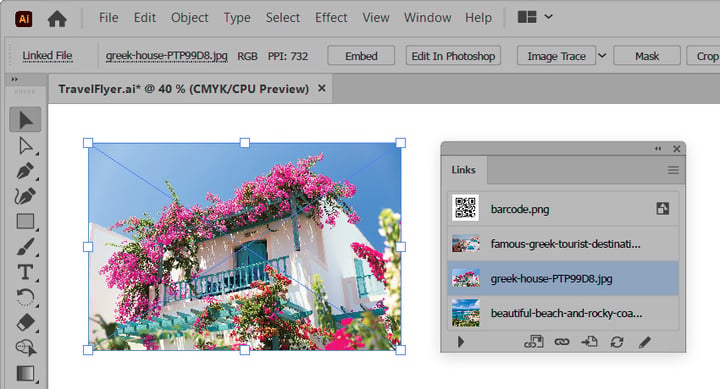Select the Pen tool
This screenshot has height=389, width=720.
(x=26, y=171)
